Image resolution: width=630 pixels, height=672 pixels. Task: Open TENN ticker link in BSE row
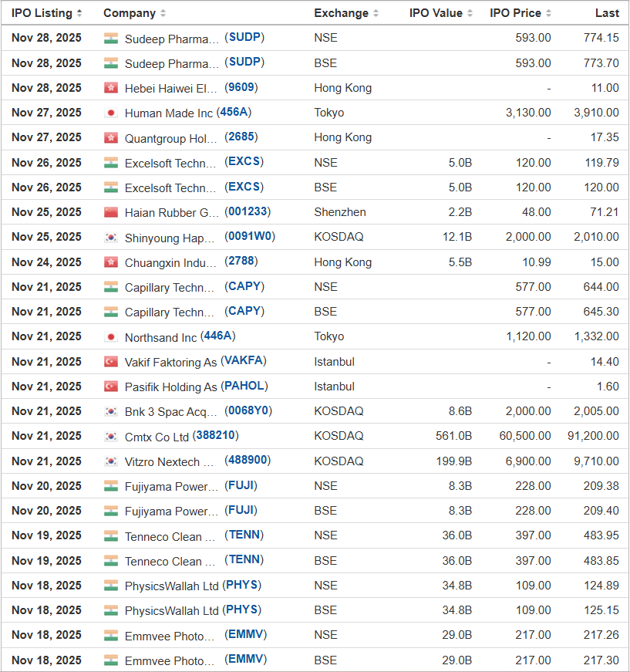244,560
